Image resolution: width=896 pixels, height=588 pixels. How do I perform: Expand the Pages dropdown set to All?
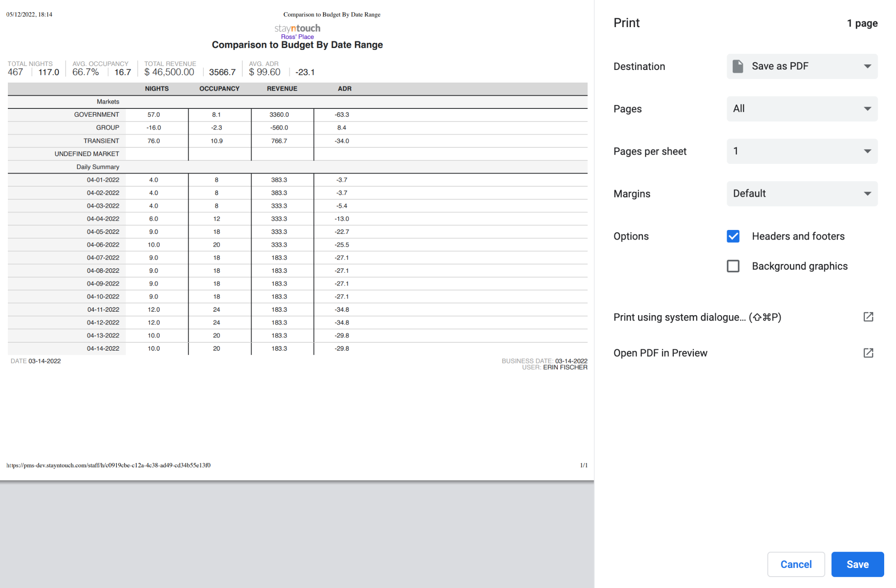click(801, 109)
